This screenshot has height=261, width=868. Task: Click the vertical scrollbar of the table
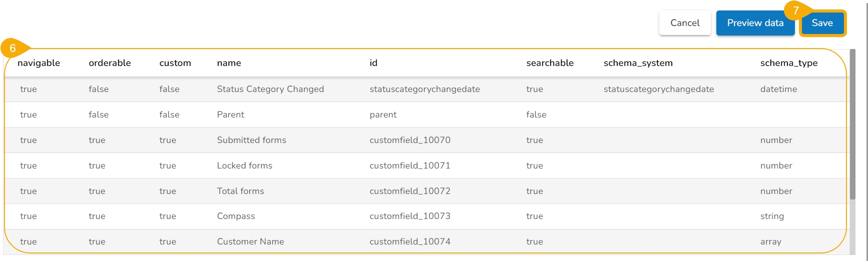pyautogui.click(x=852, y=125)
